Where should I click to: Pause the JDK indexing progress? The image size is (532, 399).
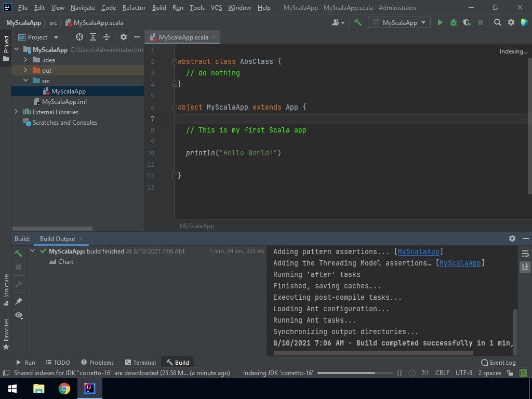[x=400, y=373]
